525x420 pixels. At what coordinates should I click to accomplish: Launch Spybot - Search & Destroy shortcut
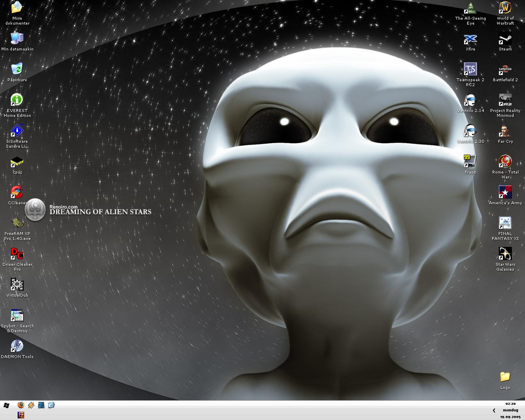[17, 315]
